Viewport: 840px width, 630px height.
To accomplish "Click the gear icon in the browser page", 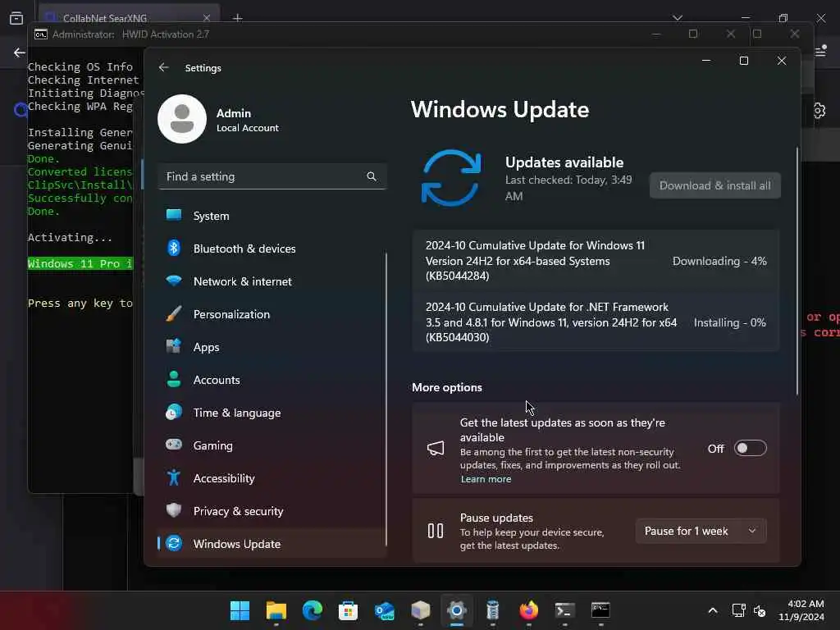I will pos(819,111).
